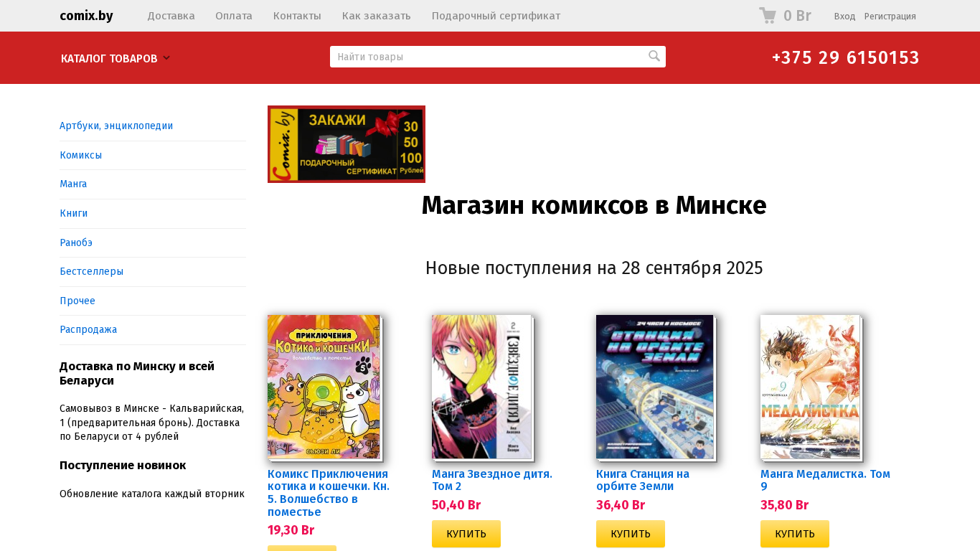Click the shopping cart icon
Viewport: 980px width, 551px height.
click(x=768, y=16)
